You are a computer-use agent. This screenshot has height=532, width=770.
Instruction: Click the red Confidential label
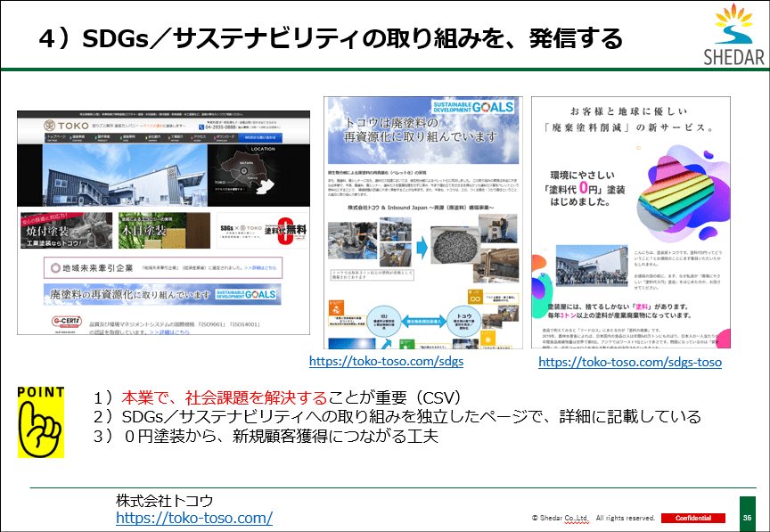tap(692, 518)
